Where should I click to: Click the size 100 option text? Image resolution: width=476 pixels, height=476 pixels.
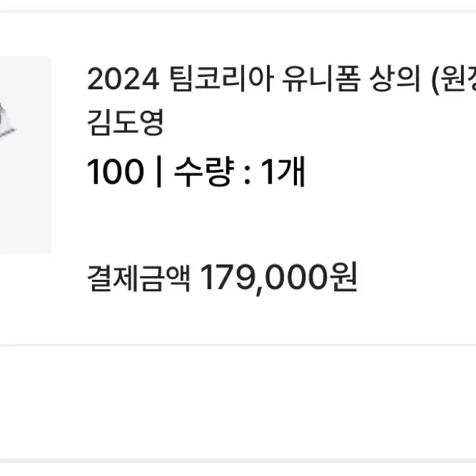(x=116, y=171)
